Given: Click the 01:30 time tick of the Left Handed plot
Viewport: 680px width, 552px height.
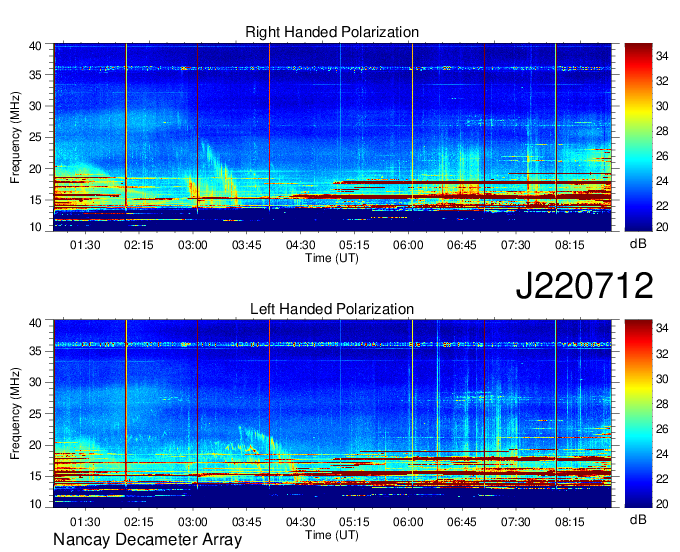Looking at the screenshot, I should pos(85,522).
